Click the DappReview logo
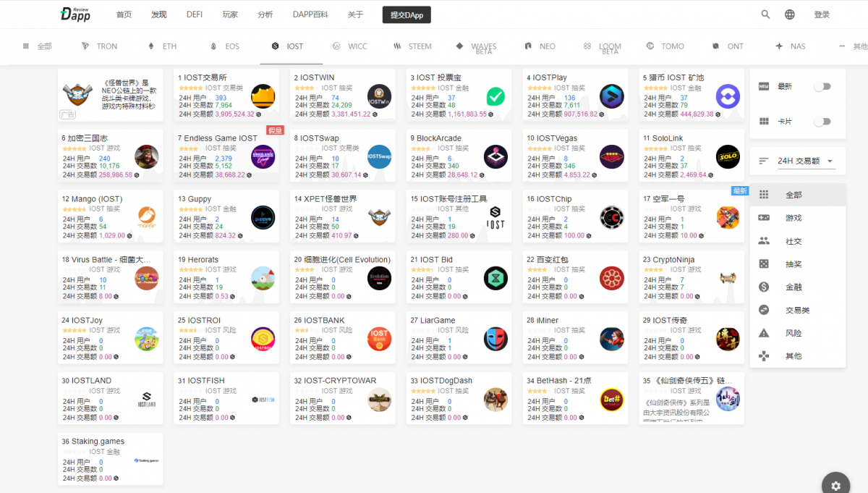The image size is (868, 493). coord(75,14)
